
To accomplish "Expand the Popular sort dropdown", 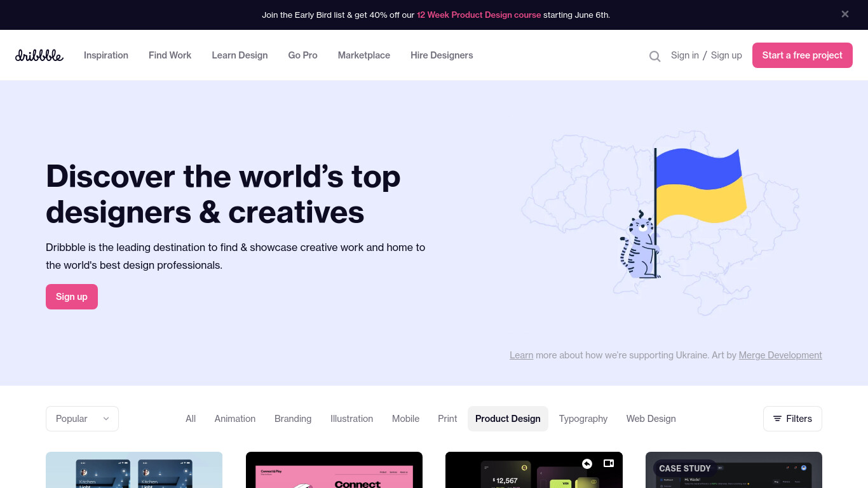I will (82, 419).
